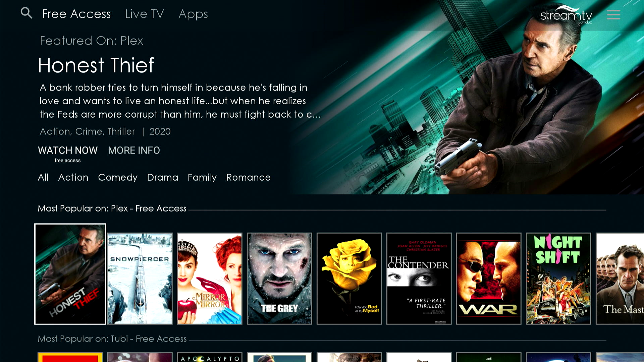This screenshot has width=644, height=362.
Task: Select the Drama genre filter
Action: (x=162, y=177)
